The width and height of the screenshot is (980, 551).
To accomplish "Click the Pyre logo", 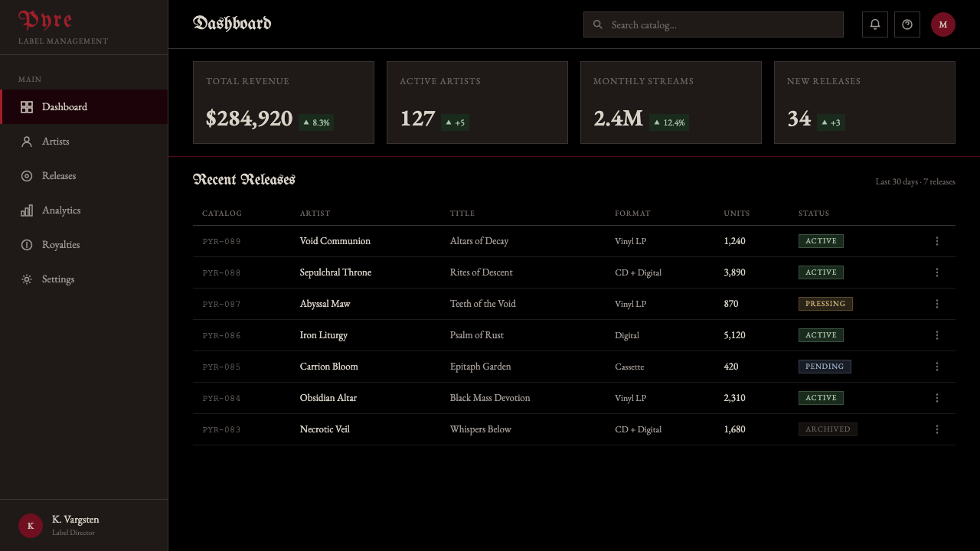I will (x=45, y=21).
